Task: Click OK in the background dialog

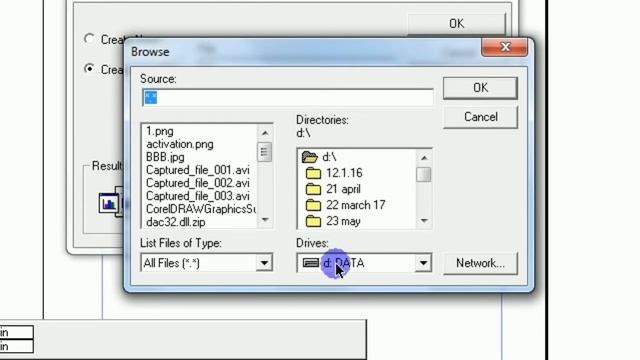Action: coord(456,24)
